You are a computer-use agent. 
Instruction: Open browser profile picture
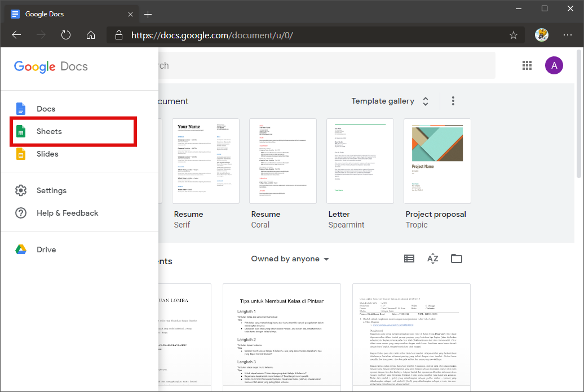pos(542,35)
